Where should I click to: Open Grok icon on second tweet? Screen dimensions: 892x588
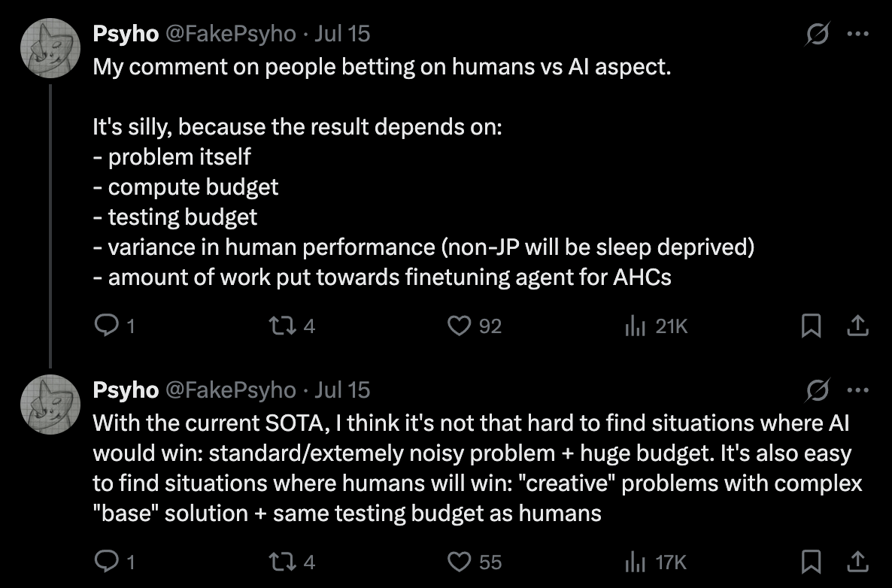818,390
